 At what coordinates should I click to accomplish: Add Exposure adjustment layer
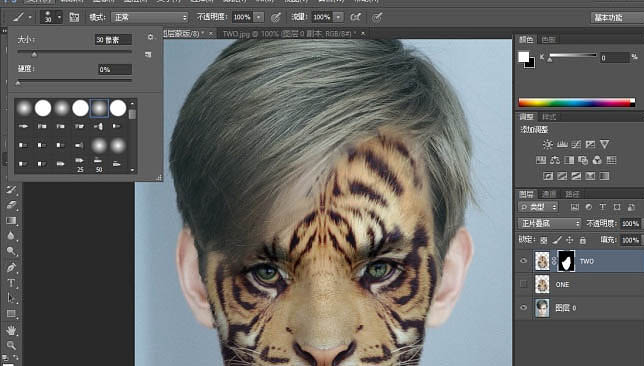590,144
